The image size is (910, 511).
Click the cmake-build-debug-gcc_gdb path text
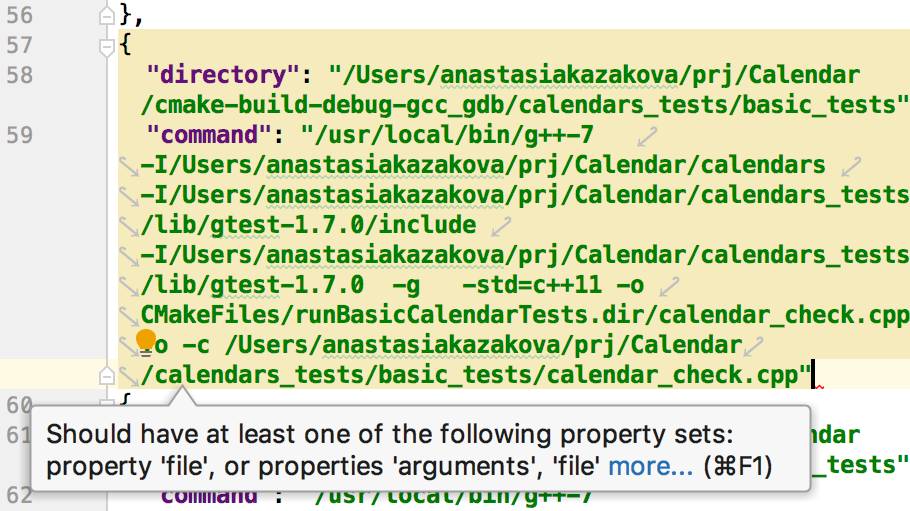coord(300,105)
